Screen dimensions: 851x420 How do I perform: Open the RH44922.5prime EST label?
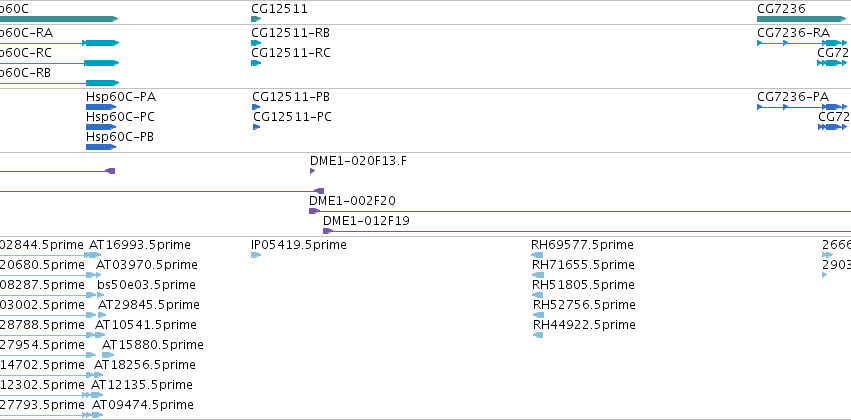pos(585,325)
